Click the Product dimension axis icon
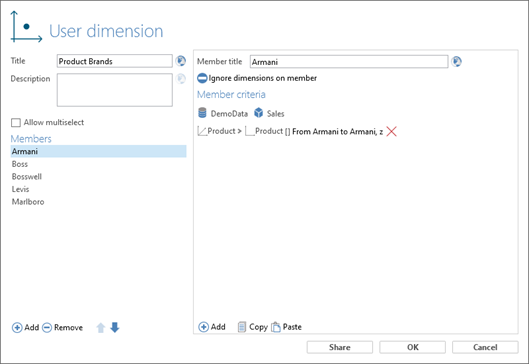 point(202,131)
